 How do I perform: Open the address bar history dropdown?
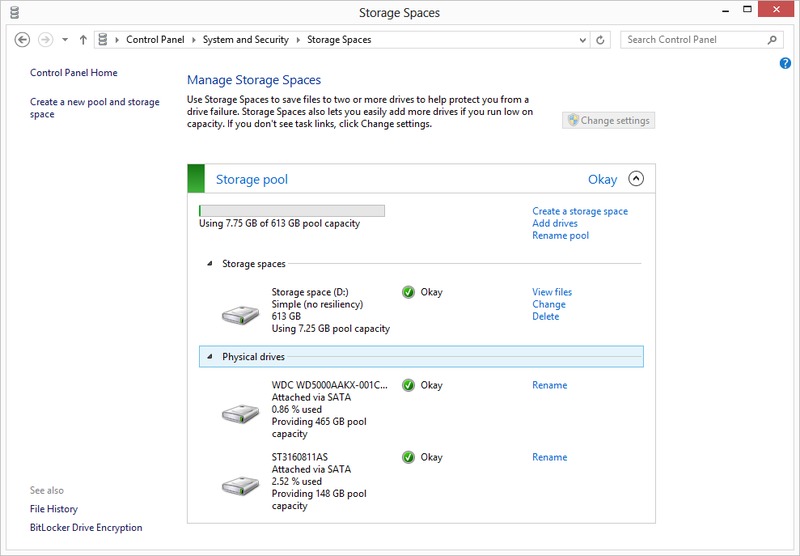(583, 40)
